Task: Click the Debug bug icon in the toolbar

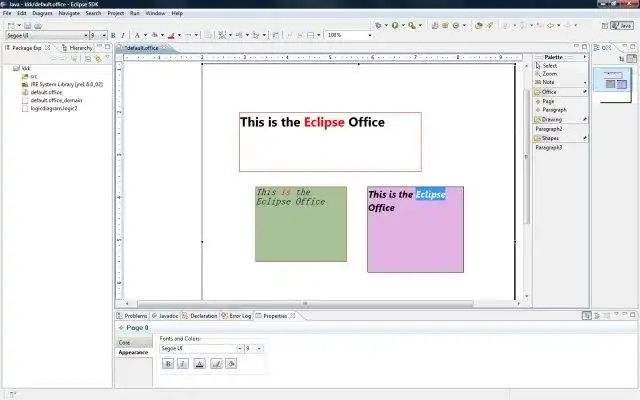Action: click(x=378, y=25)
